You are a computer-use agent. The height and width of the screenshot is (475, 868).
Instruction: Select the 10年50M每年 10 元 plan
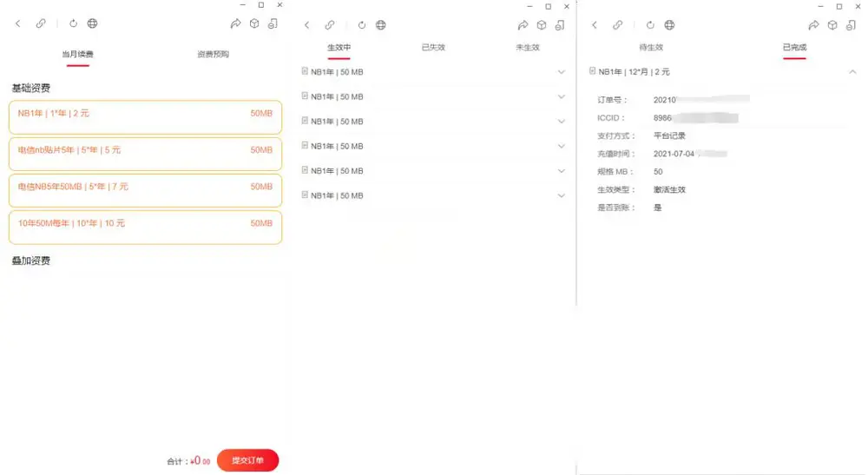(145, 227)
